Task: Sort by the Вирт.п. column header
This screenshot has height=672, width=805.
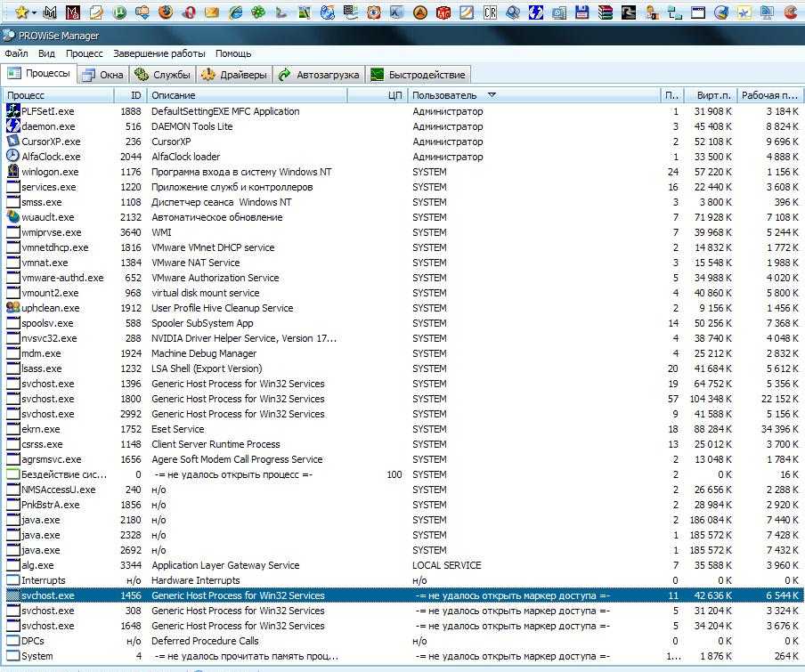Action: [711, 95]
